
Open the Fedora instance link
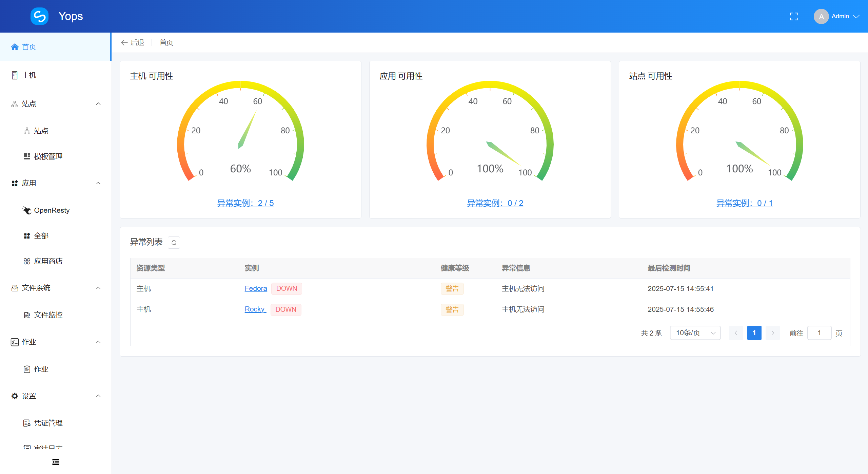coord(256,288)
